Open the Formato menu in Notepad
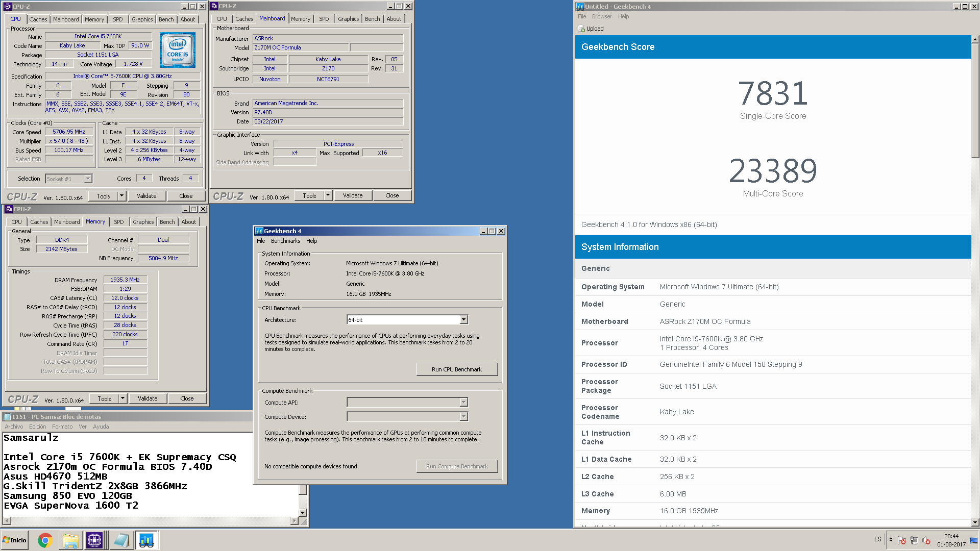Screen dimensions: 980x551 point(62,427)
